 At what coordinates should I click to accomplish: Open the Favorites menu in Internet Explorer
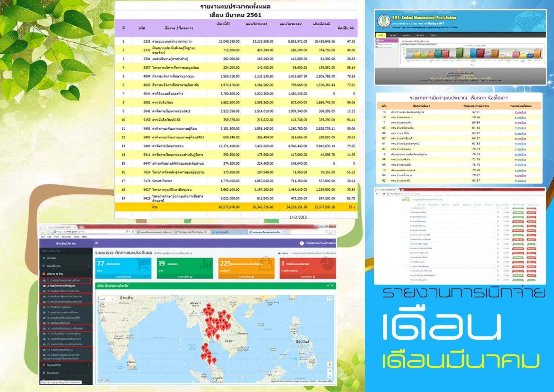[x=66, y=237]
